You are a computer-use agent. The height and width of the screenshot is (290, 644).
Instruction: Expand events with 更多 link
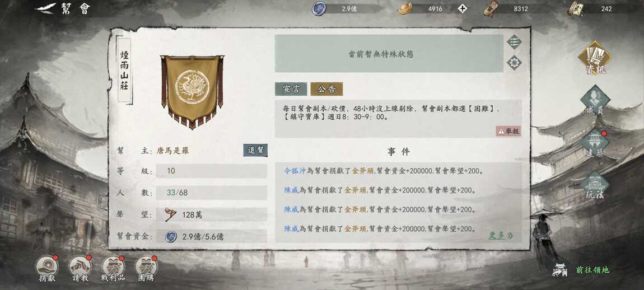[x=501, y=235]
